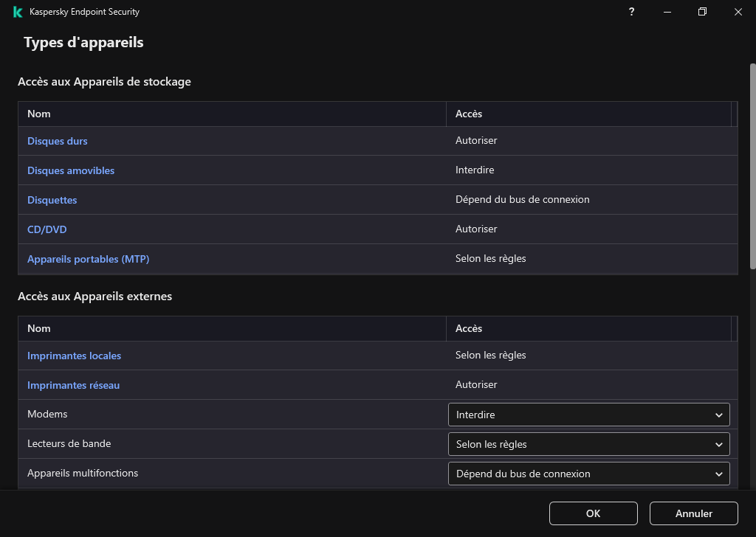Minimize the Kaspersky Endpoint Security window
This screenshot has width=756, height=537.
point(667,12)
